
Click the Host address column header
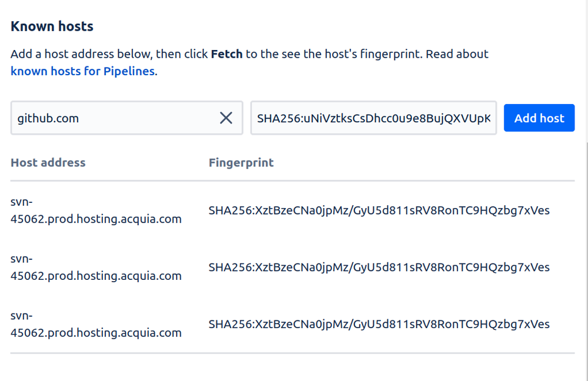[48, 163]
